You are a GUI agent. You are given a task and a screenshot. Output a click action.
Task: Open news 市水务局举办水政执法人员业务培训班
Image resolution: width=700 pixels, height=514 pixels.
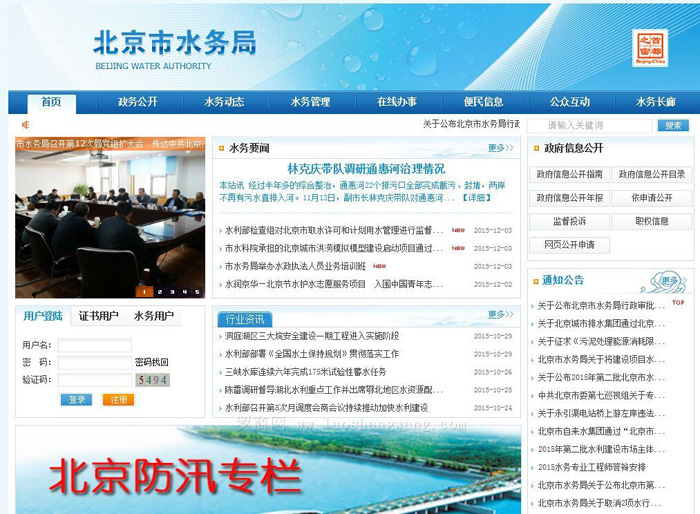click(295, 266)
